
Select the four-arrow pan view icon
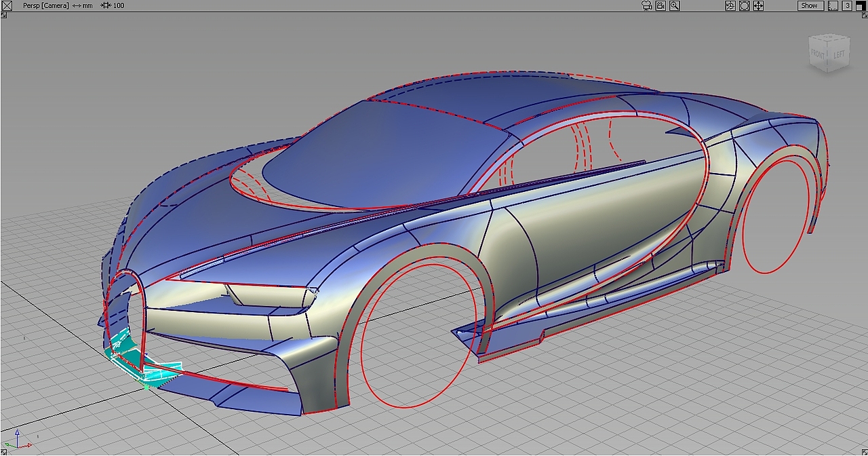pyautogui.click(x=758, y=5)
